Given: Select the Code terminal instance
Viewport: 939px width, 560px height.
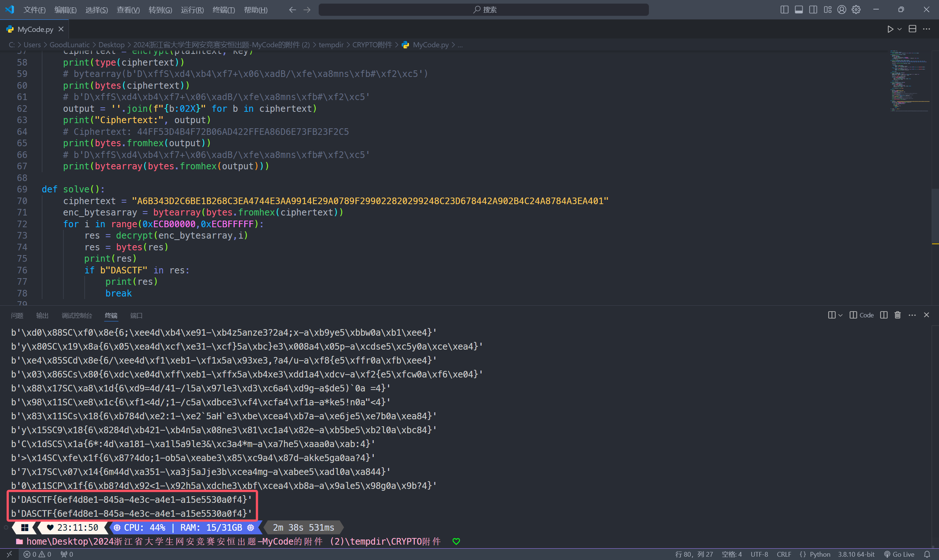Looking at the screenshot, I should [x=861, y=315].
